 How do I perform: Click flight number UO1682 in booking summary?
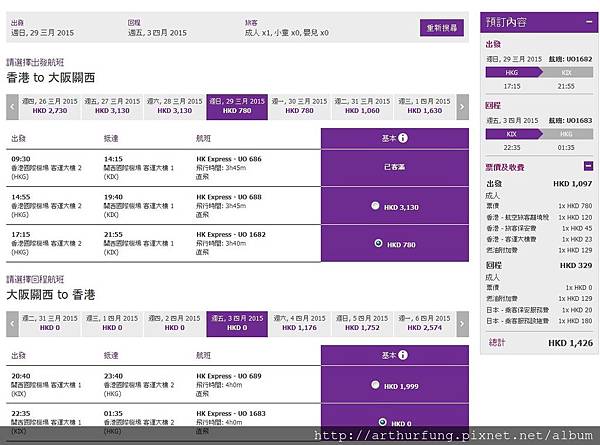tap(579, 59)
